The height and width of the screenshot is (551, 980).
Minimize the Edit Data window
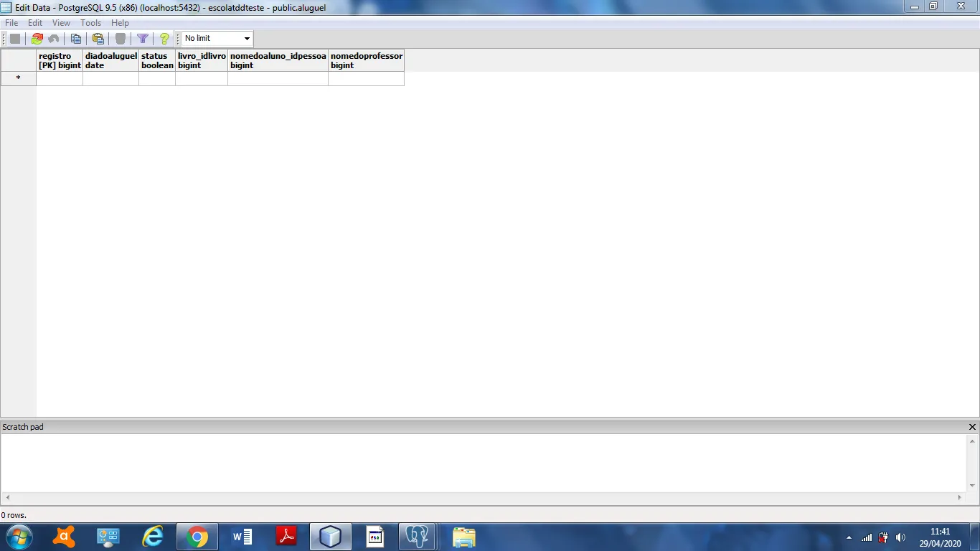913,6
